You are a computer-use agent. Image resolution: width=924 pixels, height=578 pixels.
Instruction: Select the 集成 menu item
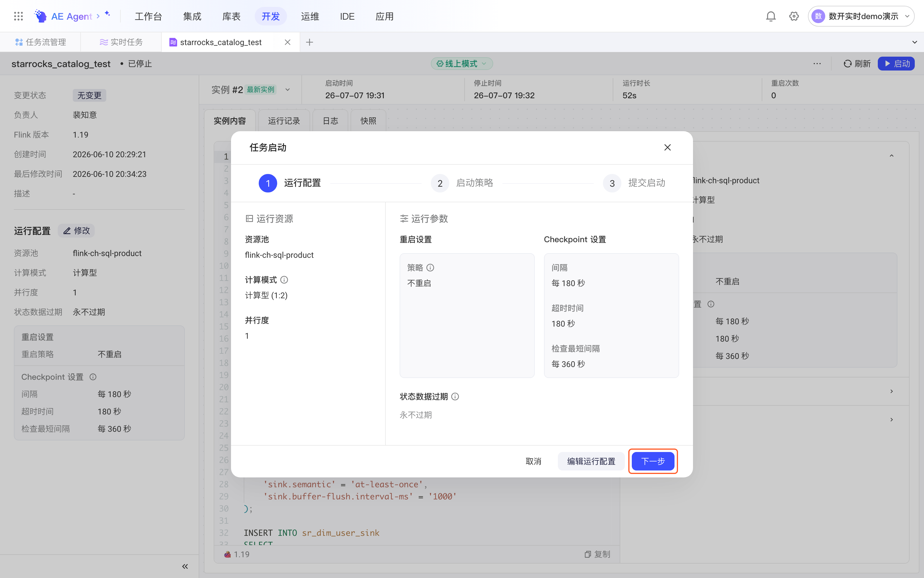192,16
